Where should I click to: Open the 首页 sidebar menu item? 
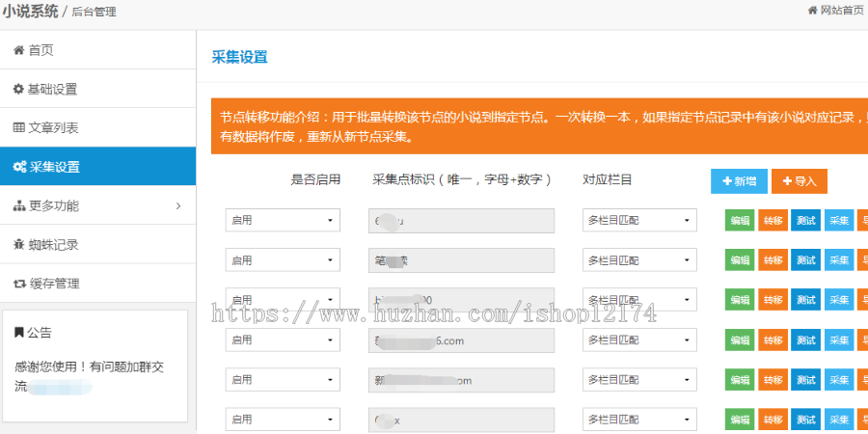coord(98,50)
